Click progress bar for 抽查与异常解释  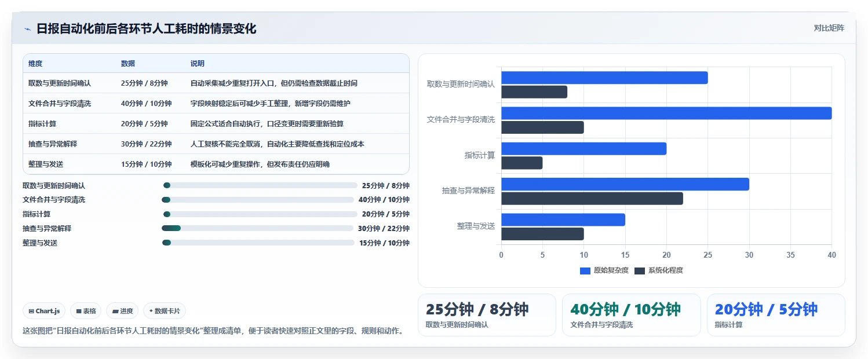tap(257, 228)
